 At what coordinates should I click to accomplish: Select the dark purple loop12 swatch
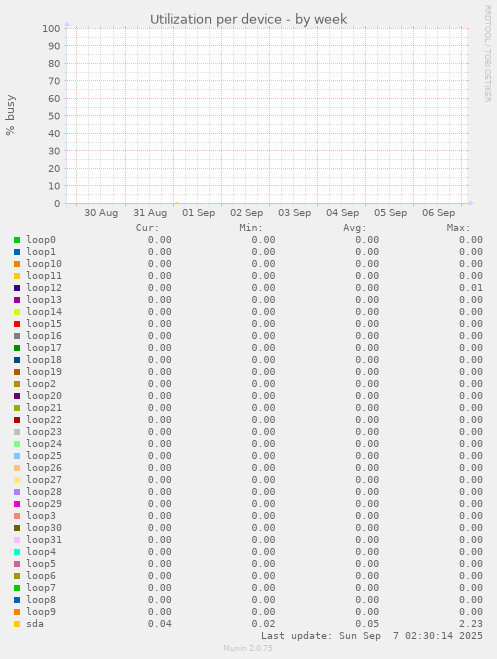tap(17, 288)
